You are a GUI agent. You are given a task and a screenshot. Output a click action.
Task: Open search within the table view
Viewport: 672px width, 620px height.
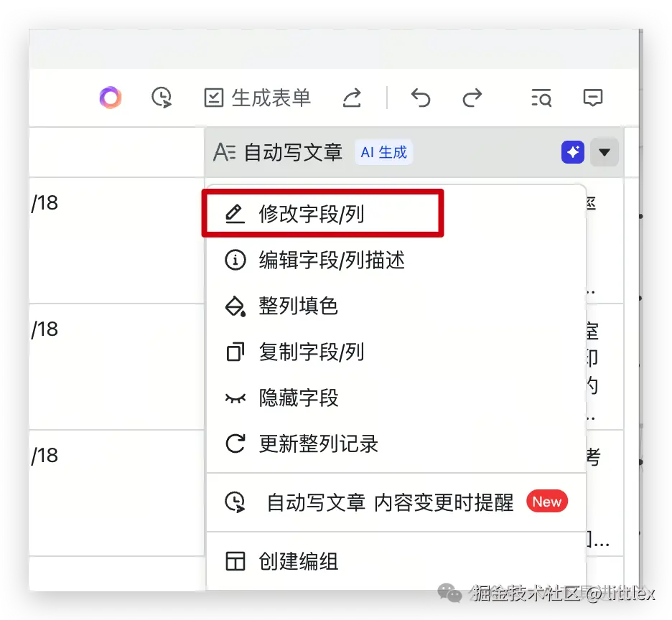pyautogui.click(x=541, y=98)
